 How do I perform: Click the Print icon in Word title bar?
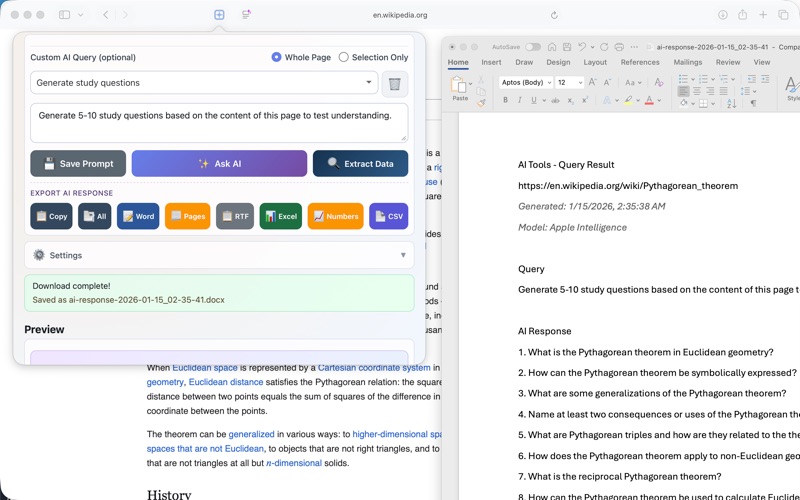(619, 47)
